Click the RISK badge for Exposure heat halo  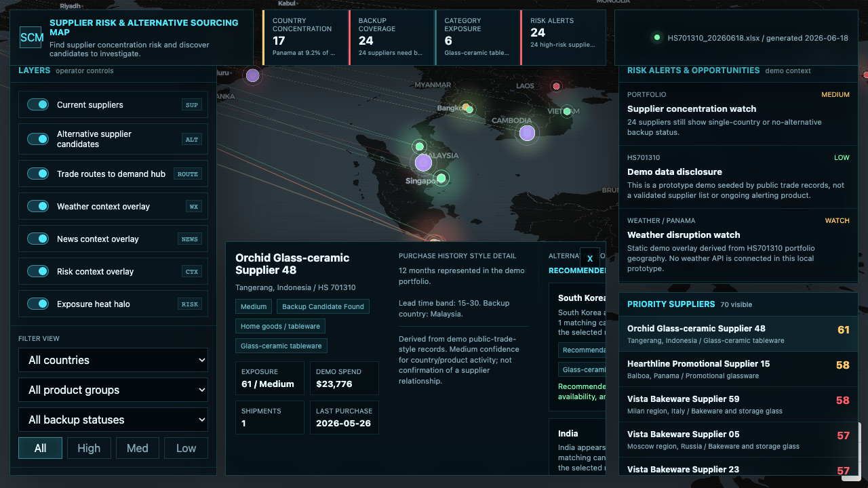[x=190, y=304]
